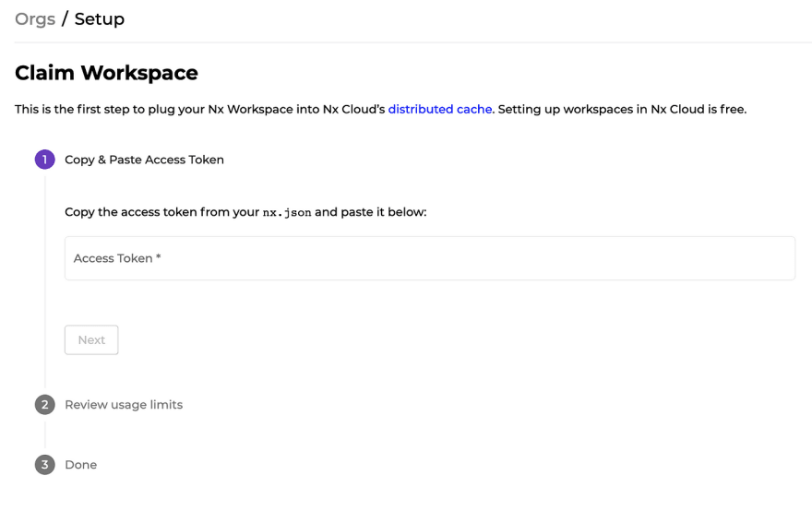This screenshot has height=511, width=812.
Task: Click the nx.json code text
Action: pos(287,212)
